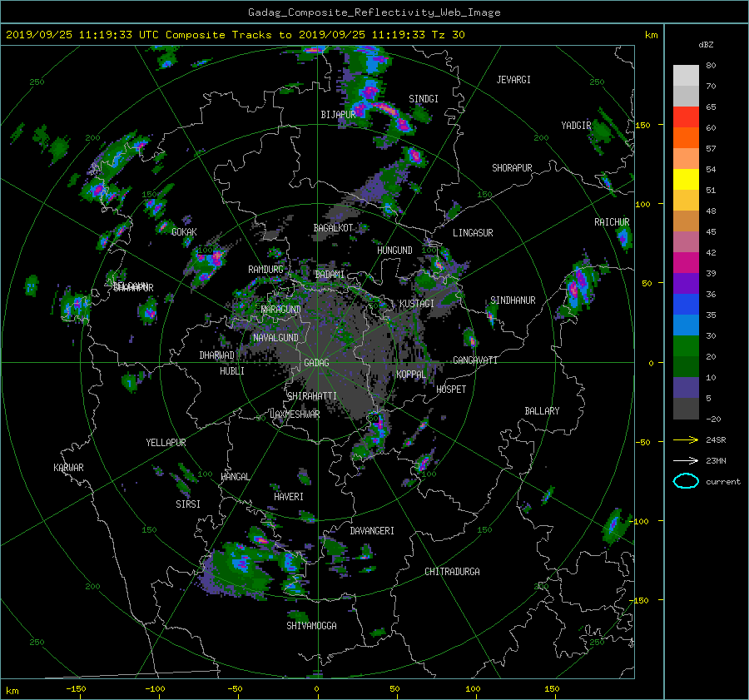The image size is (749, 700).
Task: Click the GOKAK location label
Action: click(184, 232)
